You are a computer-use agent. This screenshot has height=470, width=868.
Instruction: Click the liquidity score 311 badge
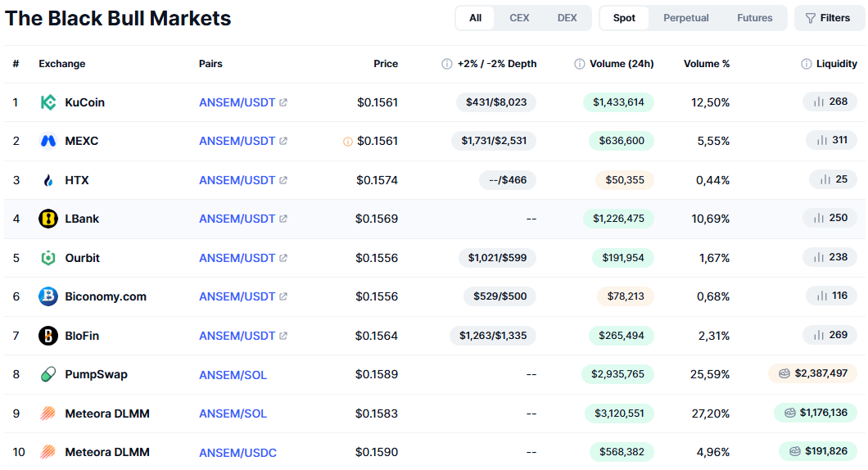click(x=831, y=140)
